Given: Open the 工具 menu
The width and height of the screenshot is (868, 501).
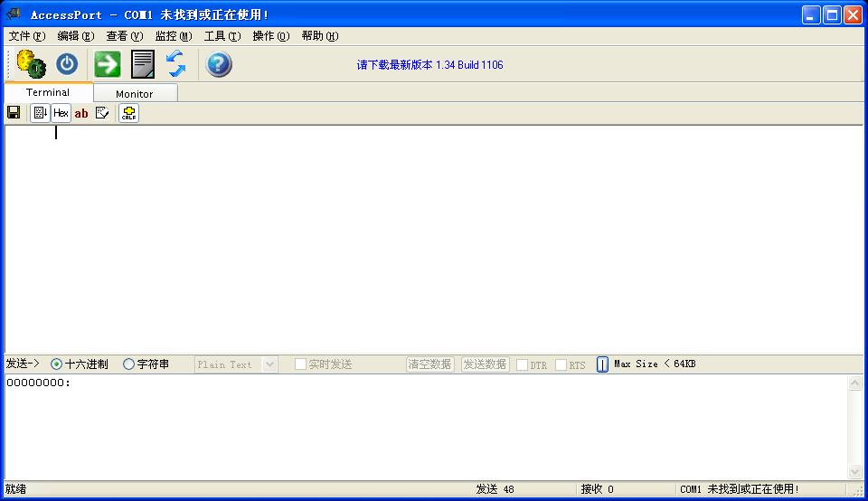Looking at the screenshot, I should coord(222,36).
